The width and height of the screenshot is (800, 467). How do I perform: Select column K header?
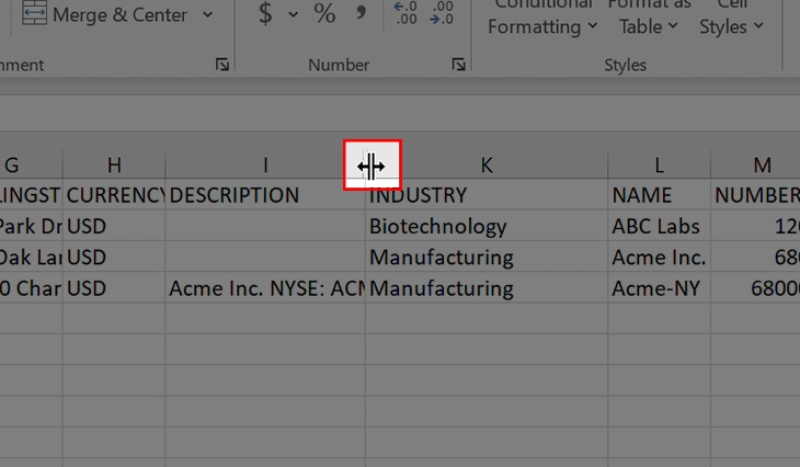click(x=486, y=166)
